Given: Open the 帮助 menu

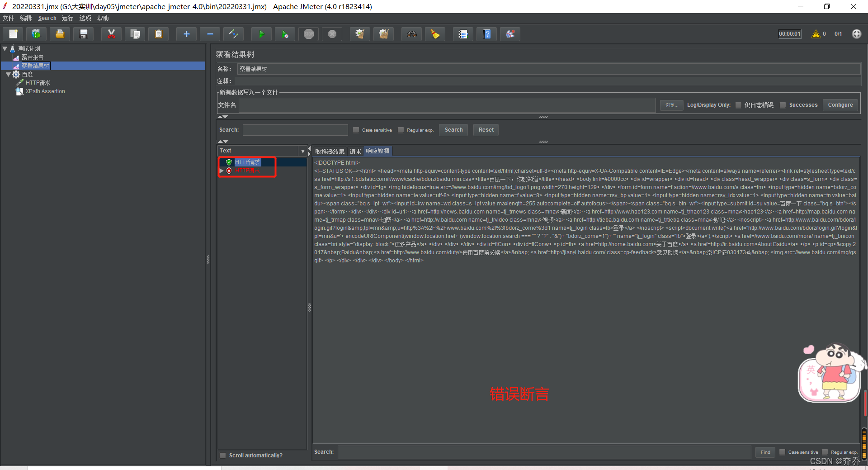Looking at the screenshot, I should pos(103,18).
